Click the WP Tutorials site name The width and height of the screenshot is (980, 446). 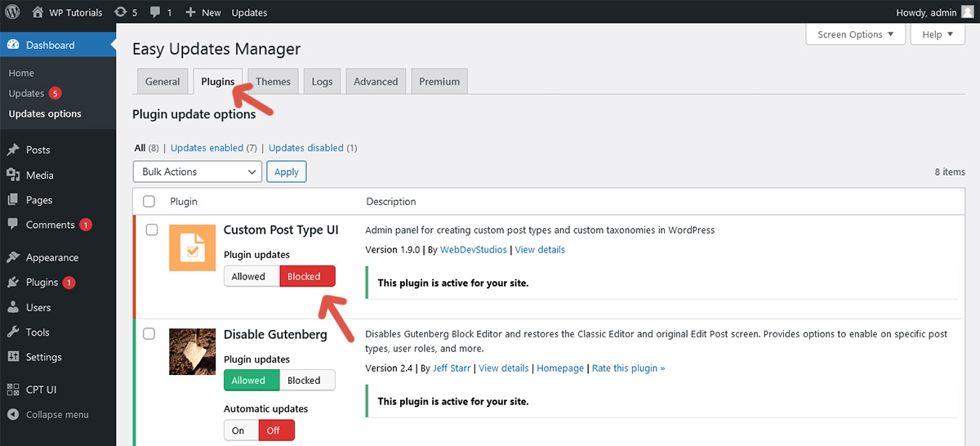coord(77,12)
